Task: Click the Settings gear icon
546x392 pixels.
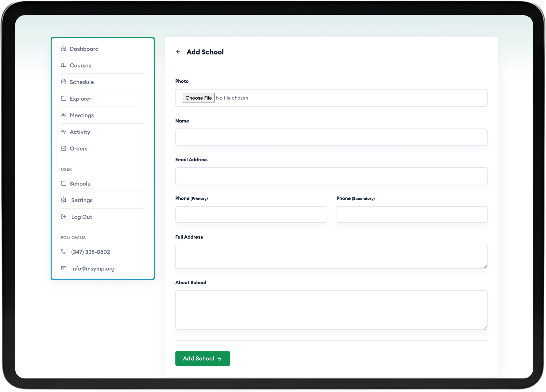Action: pos(64,200)
